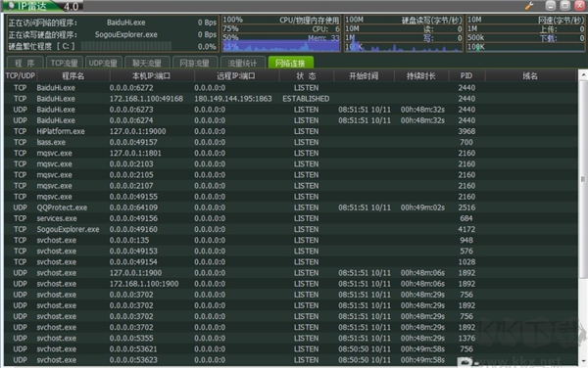Maximize the IP雷达 window
This screenshot has height=368, width=588.
564,5
